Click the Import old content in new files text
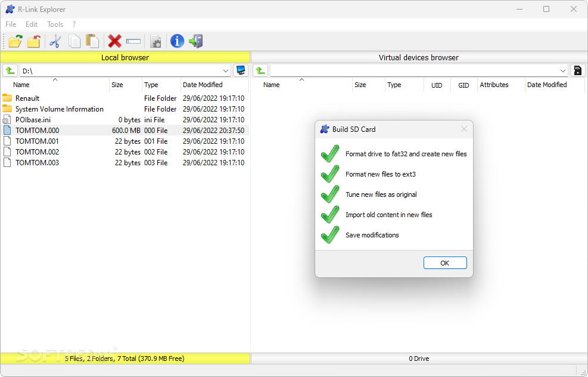The height and width of the screenshot is (377, 588). click(389, 215)
